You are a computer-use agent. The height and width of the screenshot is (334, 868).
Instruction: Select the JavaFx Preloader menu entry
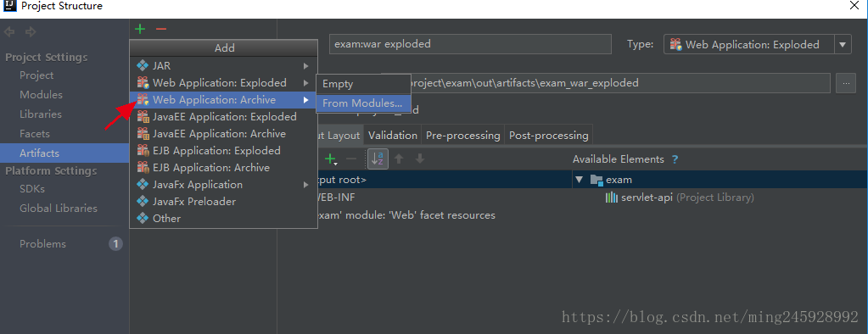tap(223, 201)
